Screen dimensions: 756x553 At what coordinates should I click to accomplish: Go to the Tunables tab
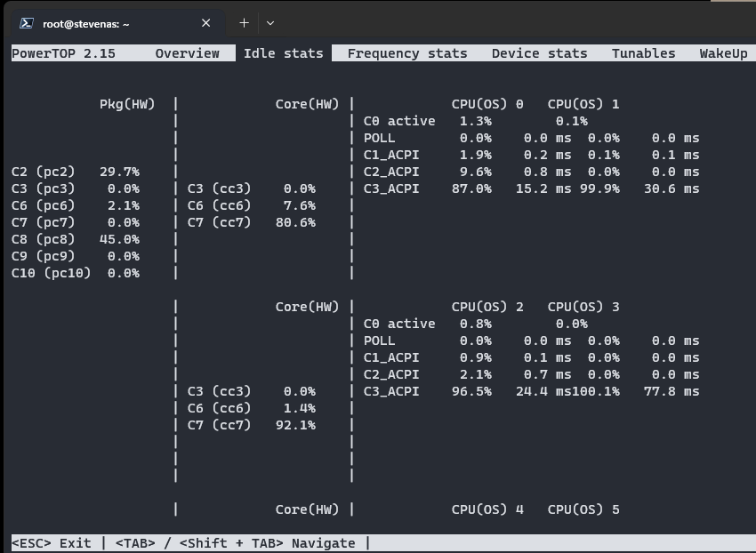tap(644, 53)
